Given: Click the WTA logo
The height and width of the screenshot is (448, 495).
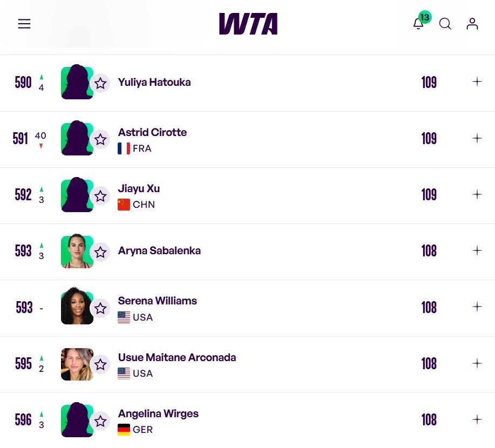Looking at the screenshot, I should coord(248,24).
